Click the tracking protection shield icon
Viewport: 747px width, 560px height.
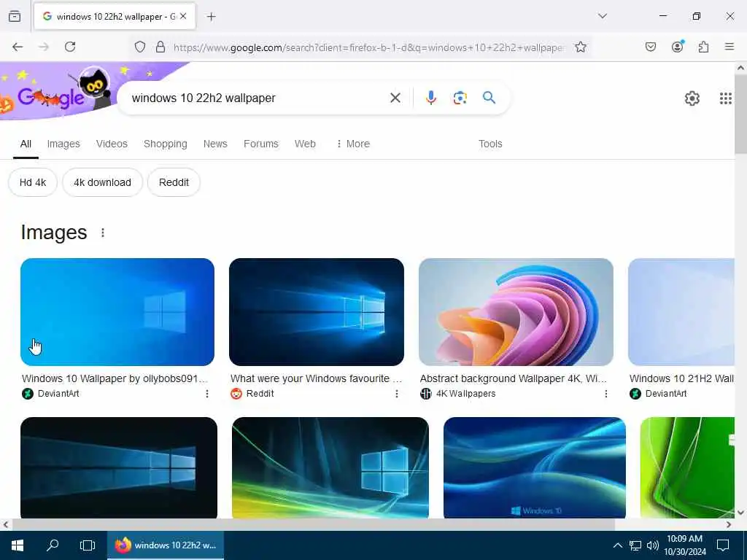(x=139, y=47)
